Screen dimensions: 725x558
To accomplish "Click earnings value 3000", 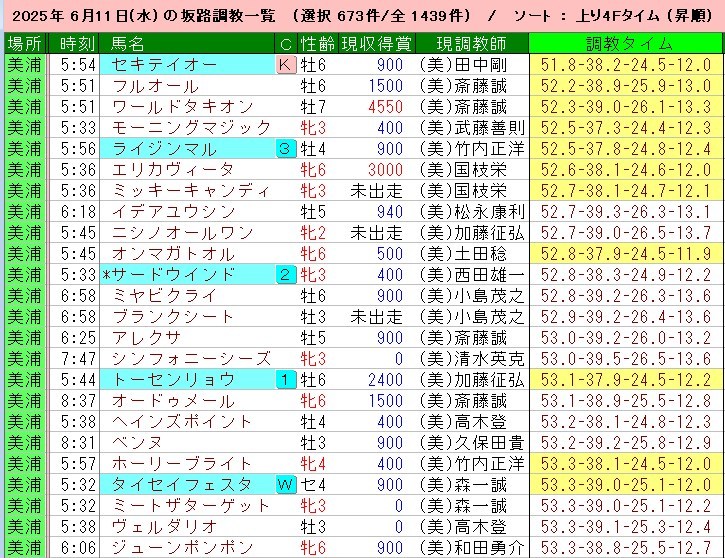I will tap(386, 170).
